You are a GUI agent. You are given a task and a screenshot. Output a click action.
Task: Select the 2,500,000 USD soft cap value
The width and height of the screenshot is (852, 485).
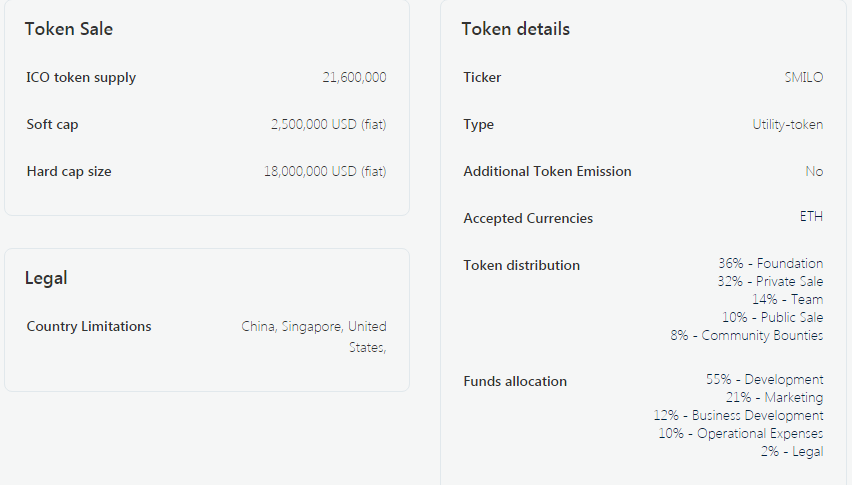(328, 124)
